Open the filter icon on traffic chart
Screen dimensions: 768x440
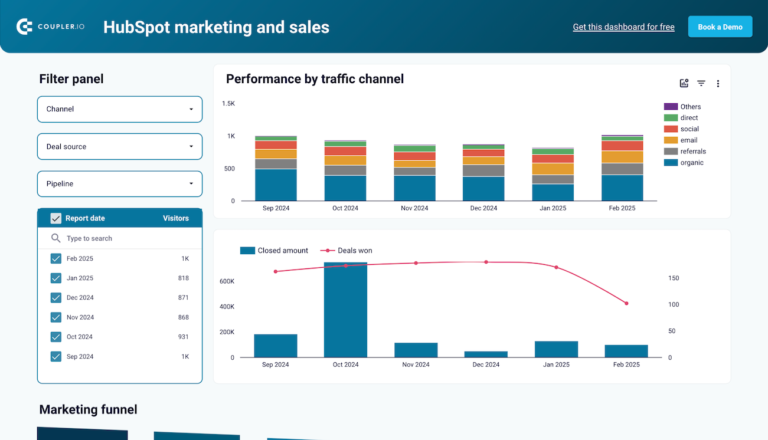pos(701,83)
